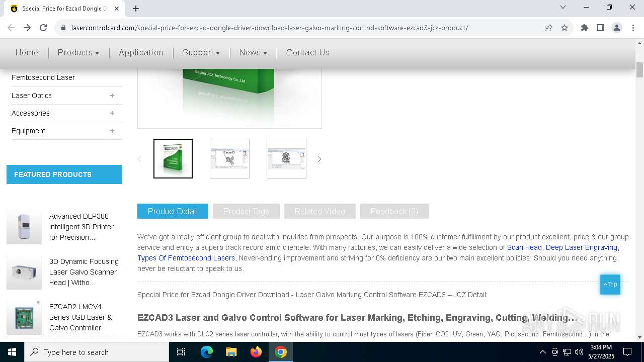Click the main EZCAD3 product image
Image resolution: width=644 pixels, height=362 pixels.
click(229, 98)
